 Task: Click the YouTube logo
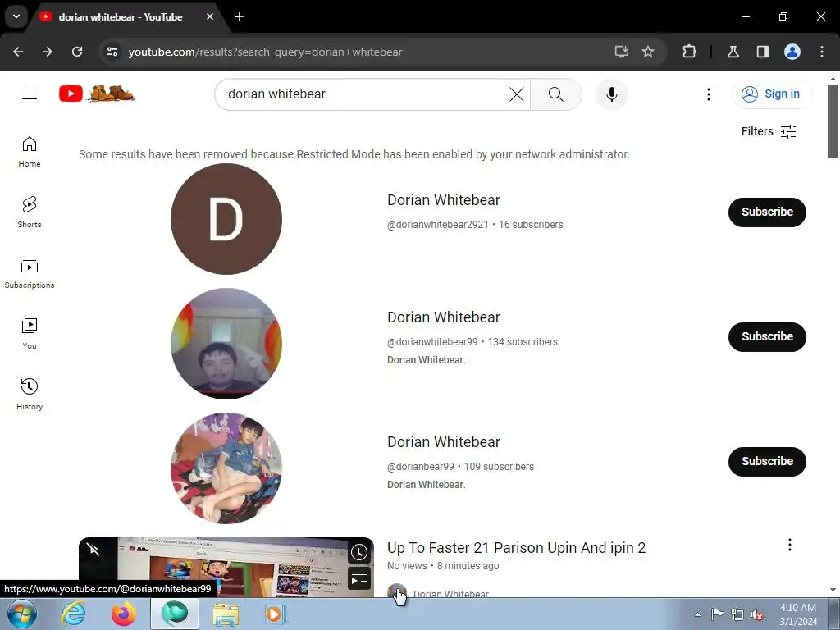[97, 94]
